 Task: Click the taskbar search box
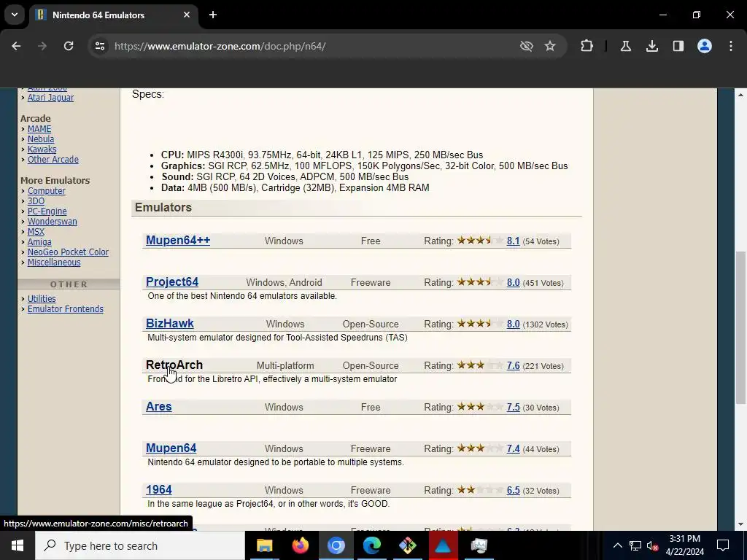[x=139, y=545]
